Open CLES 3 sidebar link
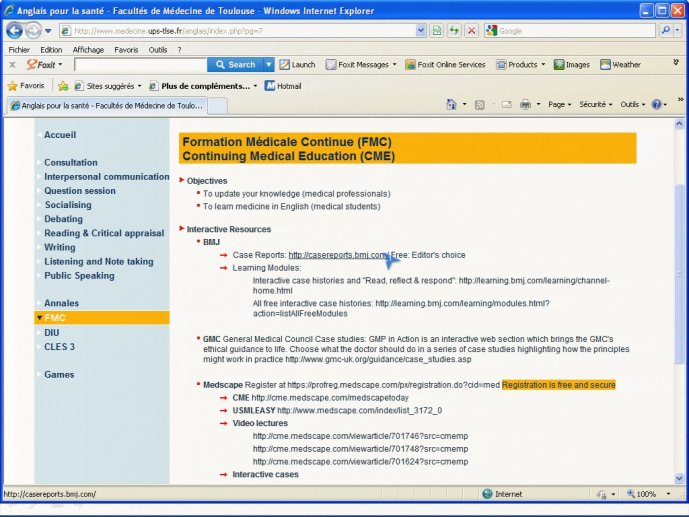The width and height of the screenshot is (689, 517). [59, 347]
